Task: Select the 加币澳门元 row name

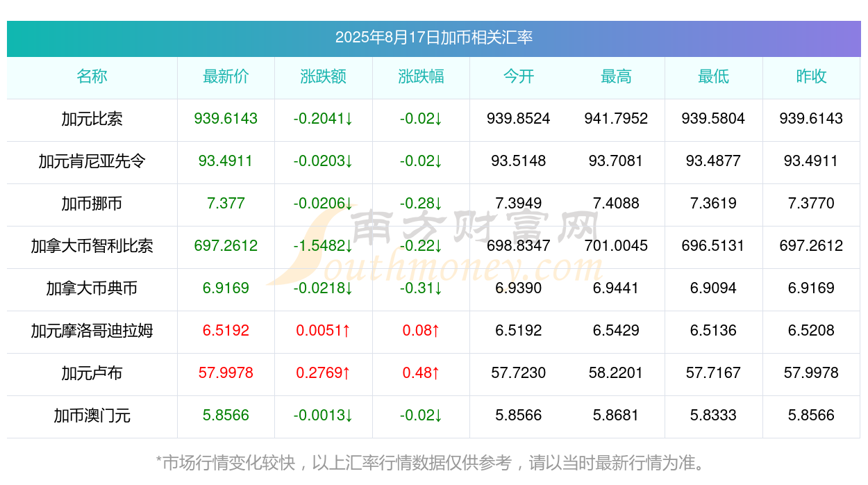Action: tap(92, 416)
